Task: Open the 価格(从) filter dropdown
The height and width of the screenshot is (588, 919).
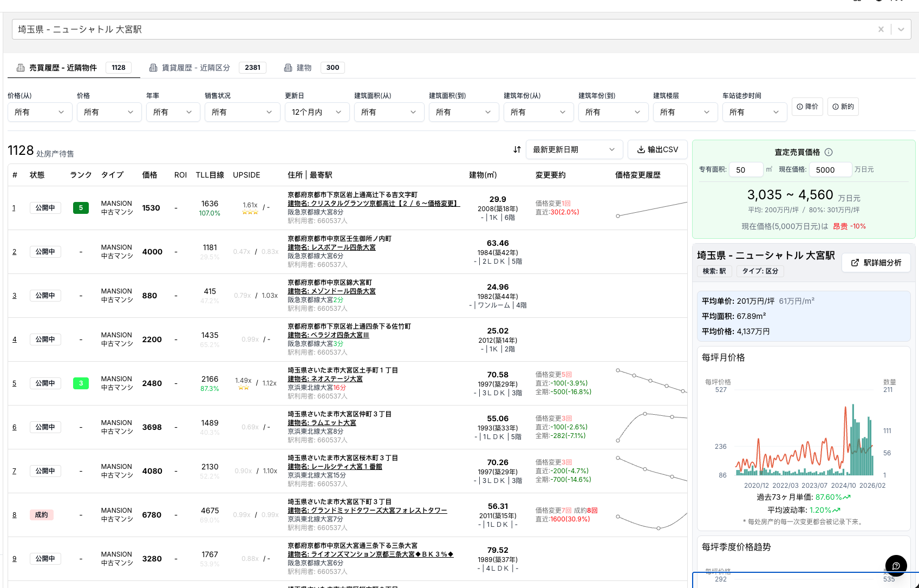Action: tap(40, 112)
